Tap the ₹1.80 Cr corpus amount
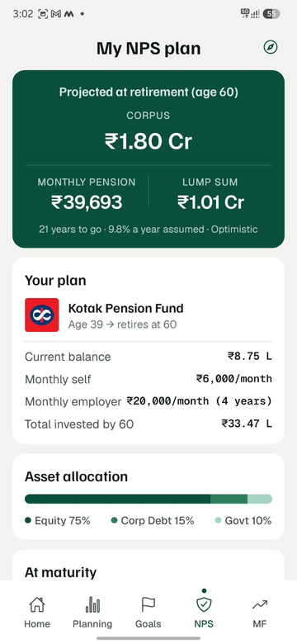Screen dimensions: 297x644 click(148, 141)
